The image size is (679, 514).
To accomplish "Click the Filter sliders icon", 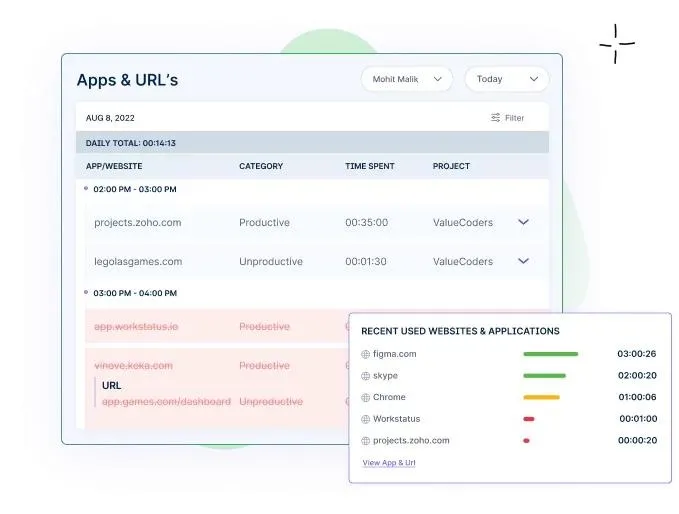I will tap(495, 118).
